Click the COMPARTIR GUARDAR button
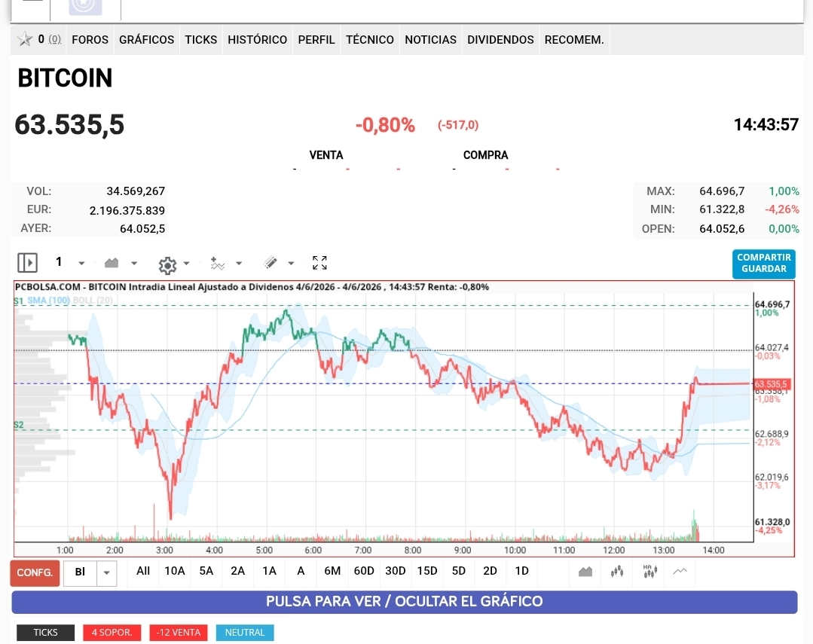Image resolution: width=813 pixels, height=644 pixels. click(x=764, y=264)
